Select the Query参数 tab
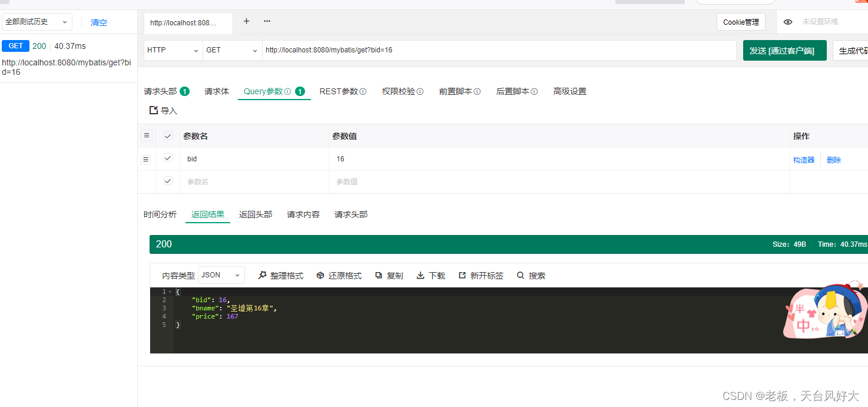 (274, 91)
